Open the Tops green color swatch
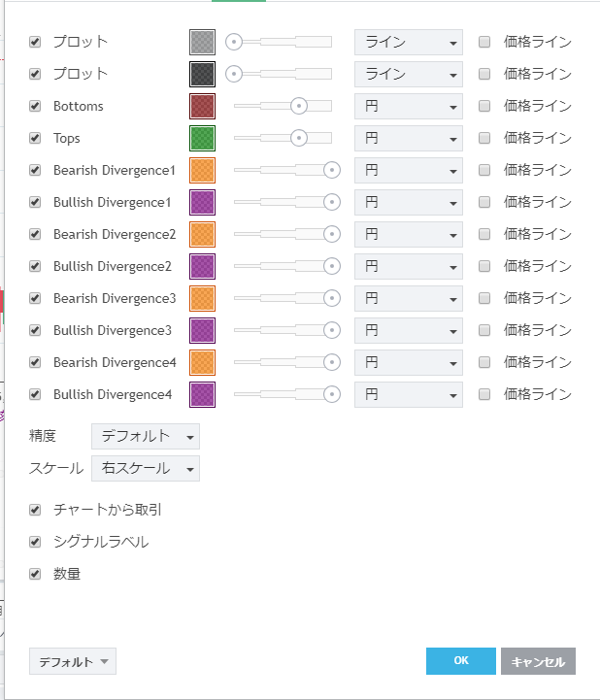Viewport: 600px width, 700px height. (x=202, y=138)
